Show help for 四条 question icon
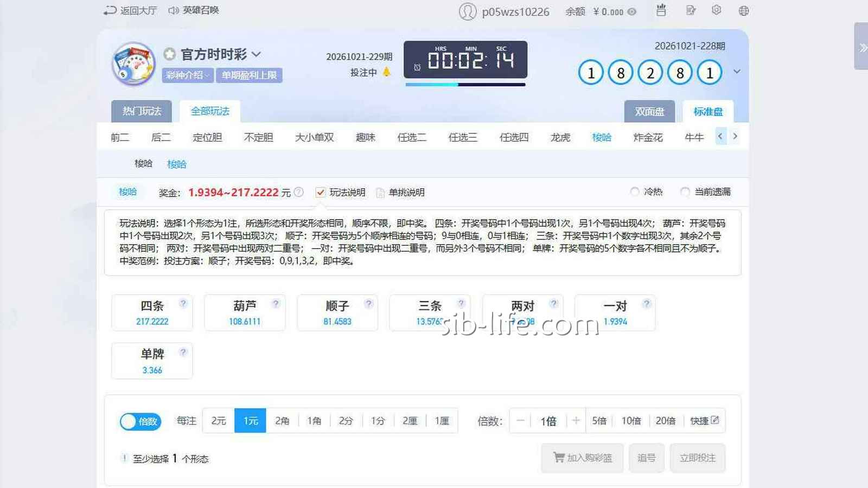This screenshot has width=868, height=488. (x=183, y=304)
